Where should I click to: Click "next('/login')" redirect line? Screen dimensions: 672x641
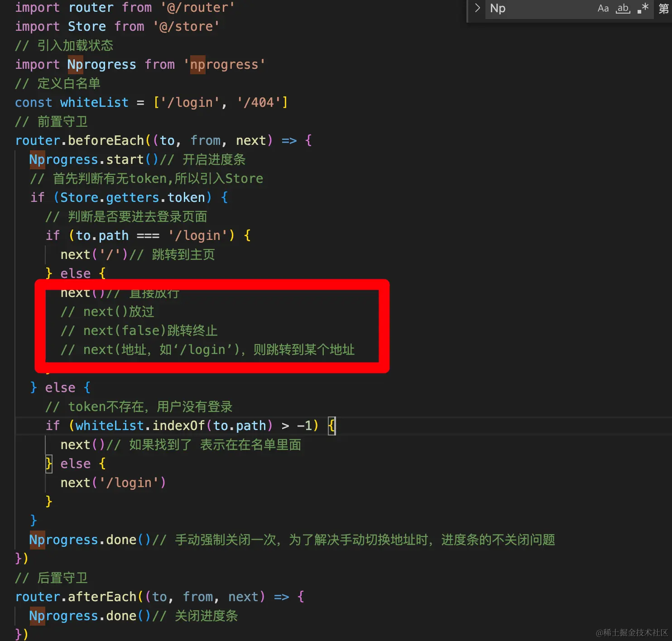(x=113, y=483)
